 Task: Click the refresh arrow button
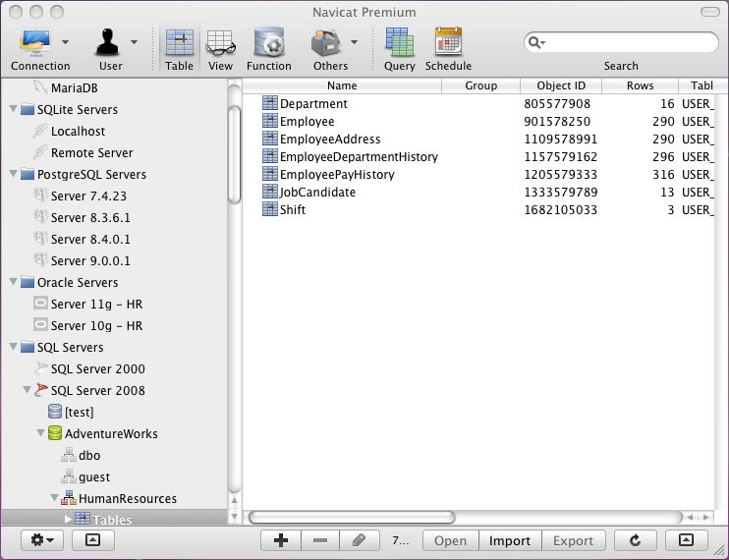[635, 540]
